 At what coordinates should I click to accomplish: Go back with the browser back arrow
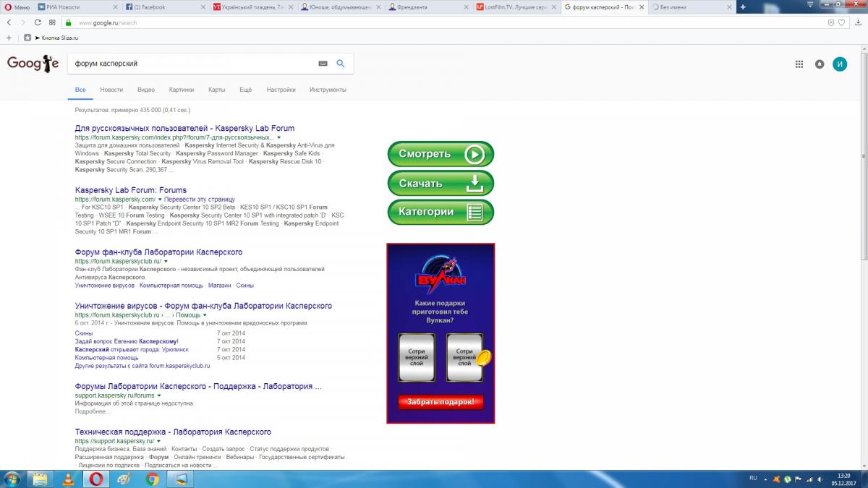click(9, 22)
